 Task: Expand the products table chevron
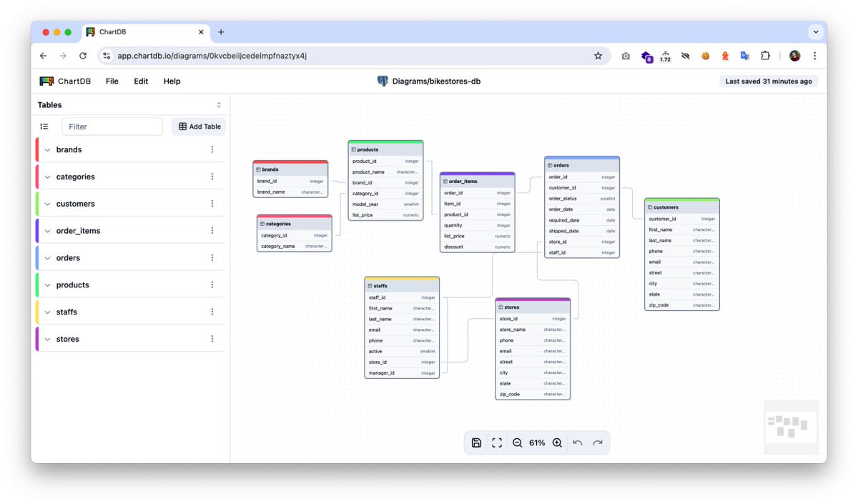point(48,285)
